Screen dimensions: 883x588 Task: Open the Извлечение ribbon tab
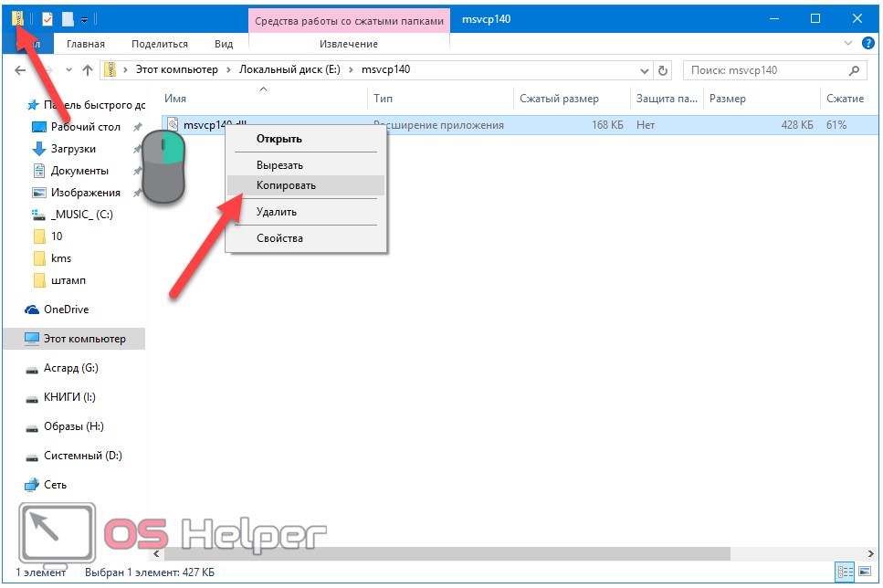[348, 44]
